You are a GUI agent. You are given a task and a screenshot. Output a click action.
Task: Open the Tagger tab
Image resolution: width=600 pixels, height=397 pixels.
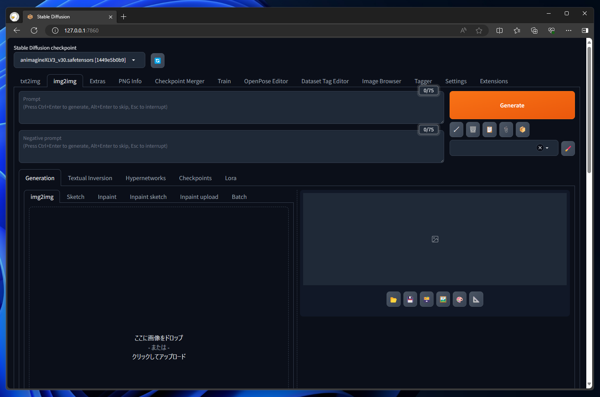point(423,81)
